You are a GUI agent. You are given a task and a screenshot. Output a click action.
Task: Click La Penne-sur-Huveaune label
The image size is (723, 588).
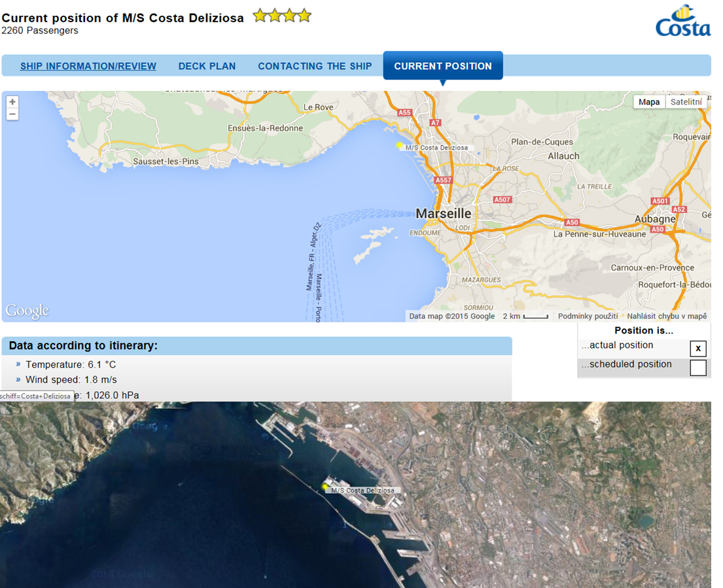tap(599, 234)
